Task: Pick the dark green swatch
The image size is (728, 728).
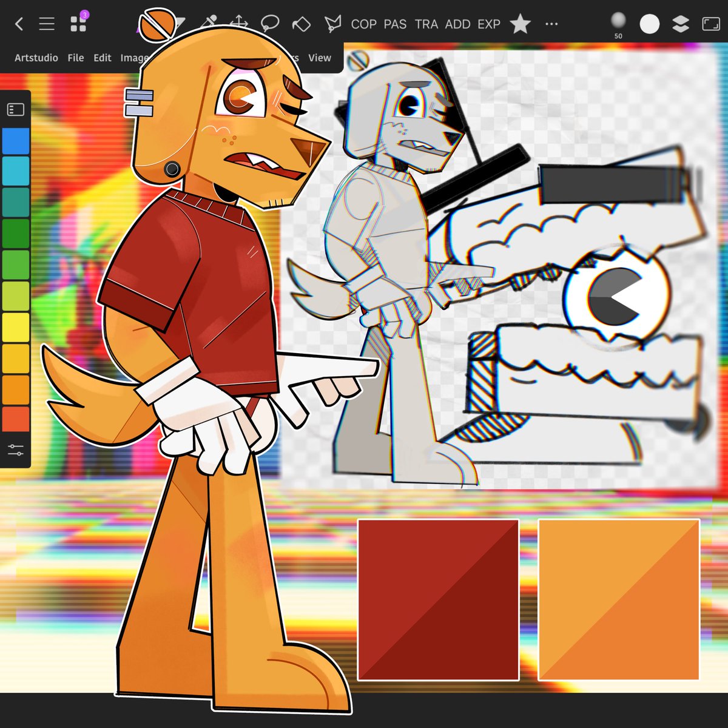Action: pos(16,234)
